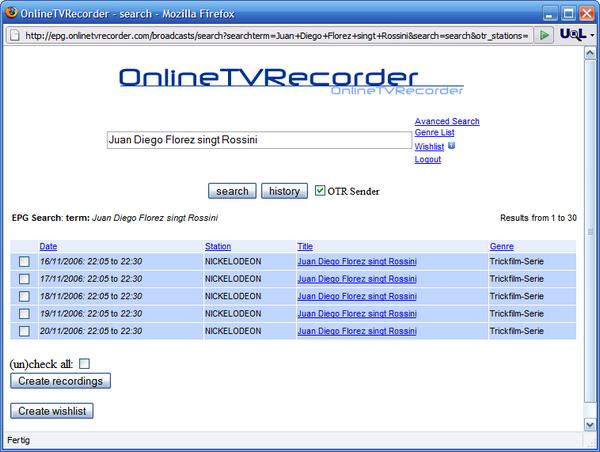Click the window resize grip in status bar
The height and width of the screenshot is (452, 600).
pos(590,442)
